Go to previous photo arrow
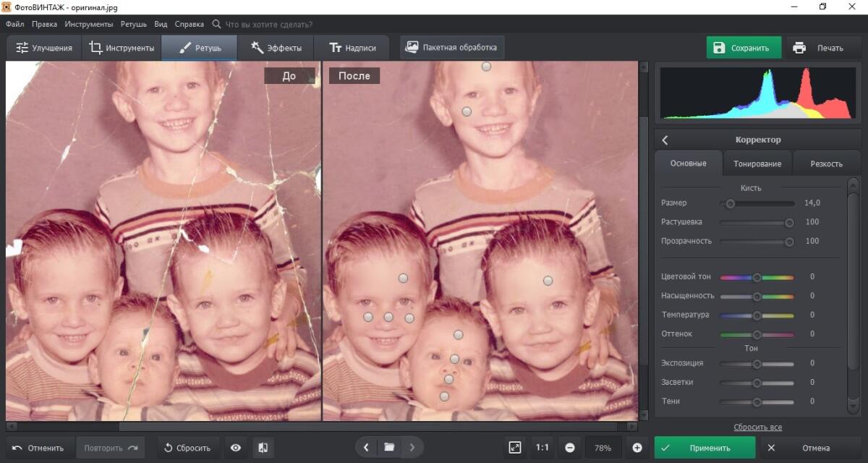The image size is (868, 463). [x=366, y=448]
